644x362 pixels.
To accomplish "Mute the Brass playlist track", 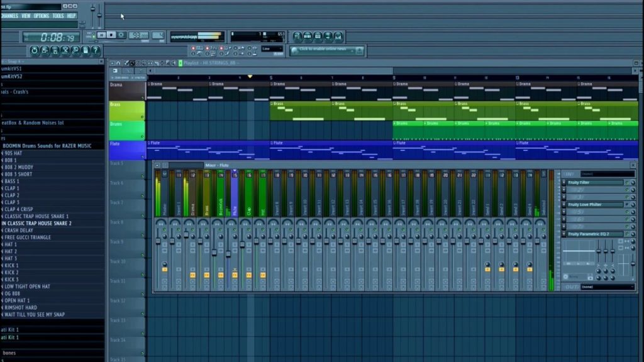I will pos(143,117).
